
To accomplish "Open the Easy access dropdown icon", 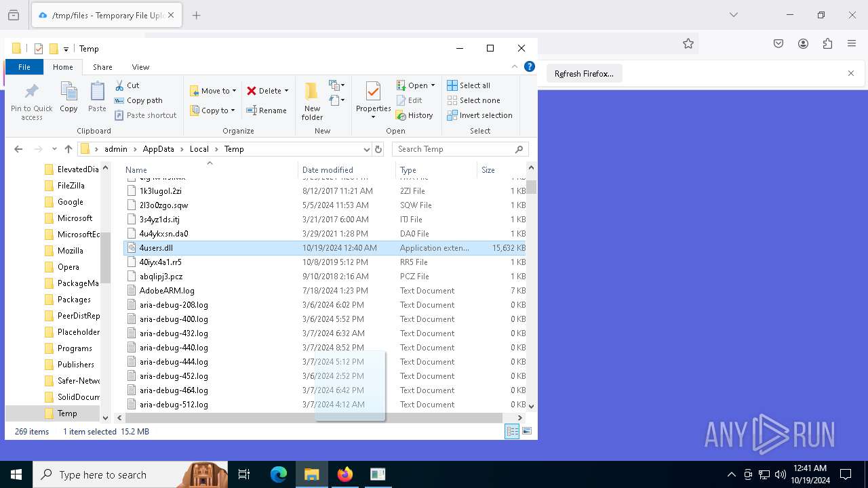I will 336,100.
